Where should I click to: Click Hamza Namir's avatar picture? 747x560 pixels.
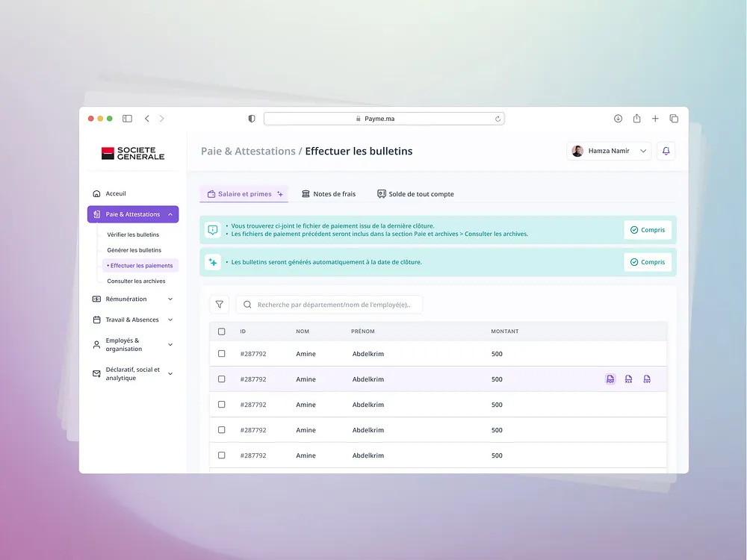[577, 151]
